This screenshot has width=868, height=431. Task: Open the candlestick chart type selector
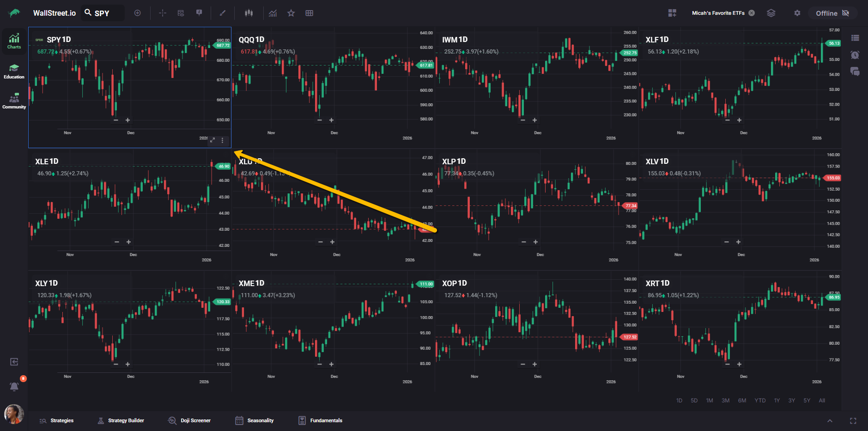[249, 13]
